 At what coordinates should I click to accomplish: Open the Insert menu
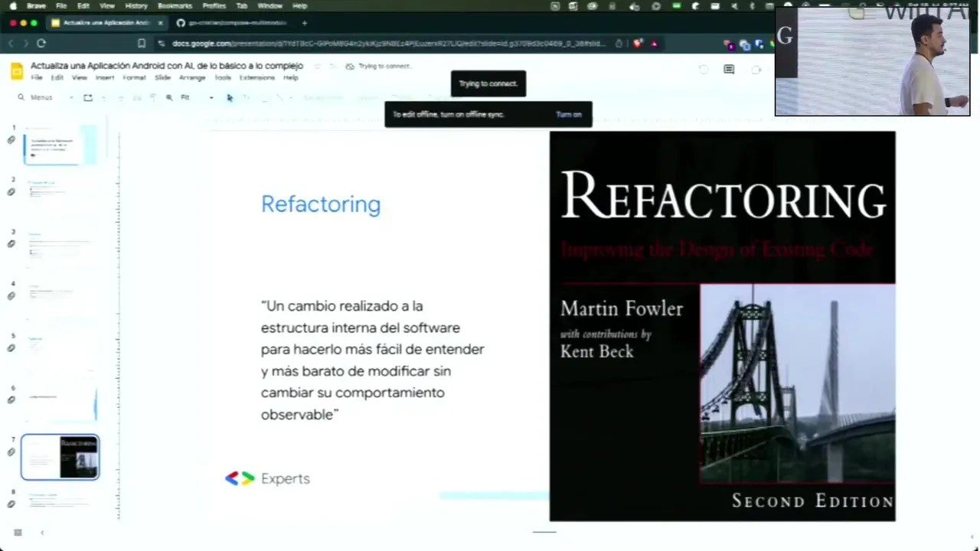[105, 78]
